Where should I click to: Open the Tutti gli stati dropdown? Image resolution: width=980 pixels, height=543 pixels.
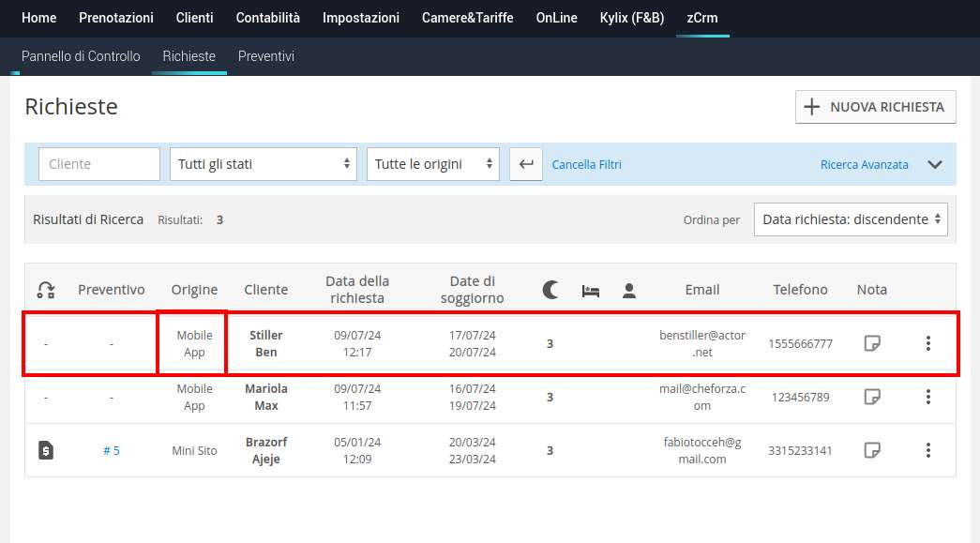pos(263,164)
